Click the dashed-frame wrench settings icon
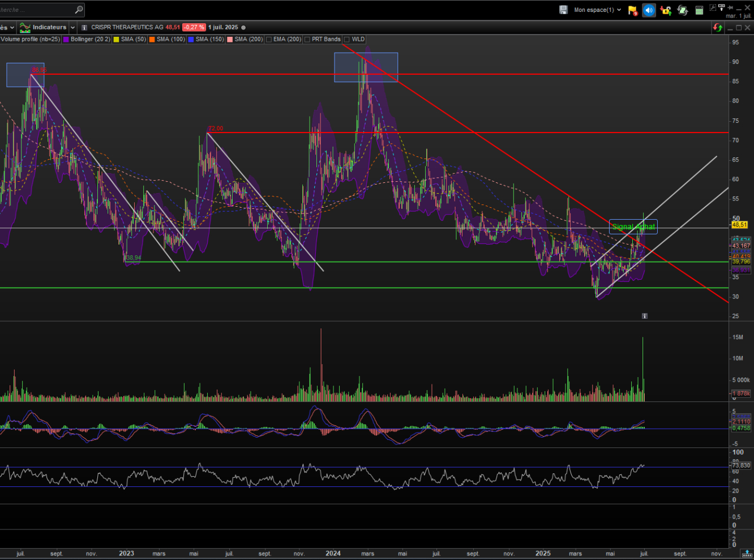This screenshot has width=754, height=560. pyautogui.click(x=713, y=7)
